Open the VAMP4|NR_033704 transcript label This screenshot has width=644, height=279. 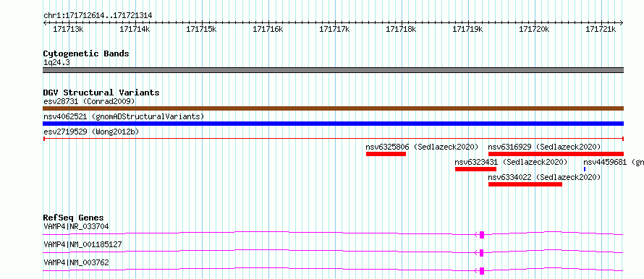(x=77, y=226)
